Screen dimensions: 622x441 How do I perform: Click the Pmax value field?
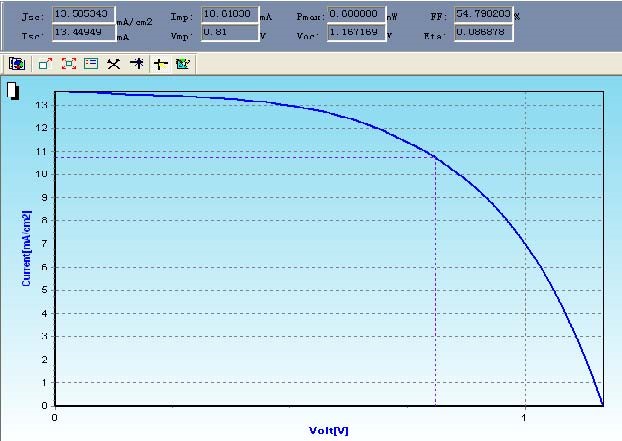point(355,15)
